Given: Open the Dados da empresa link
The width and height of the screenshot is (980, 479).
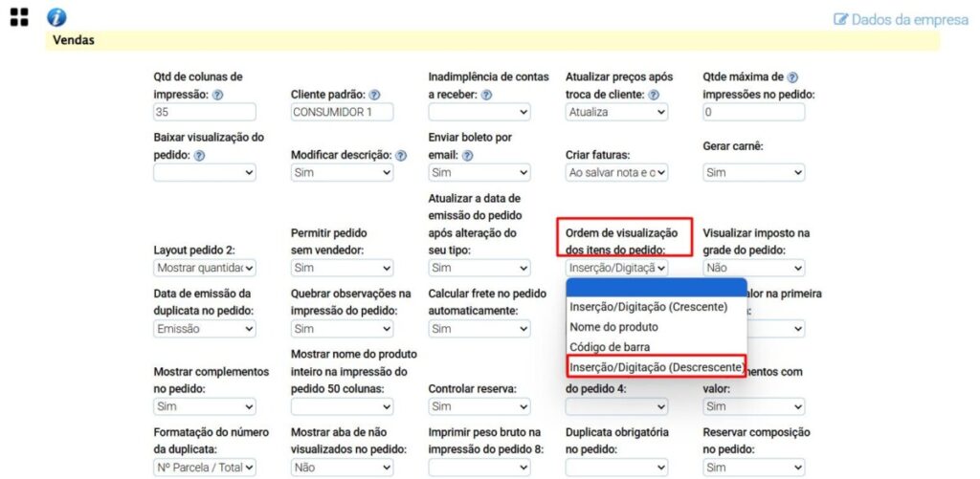Looking at the screenshot, I should click(x=901, y=19).
